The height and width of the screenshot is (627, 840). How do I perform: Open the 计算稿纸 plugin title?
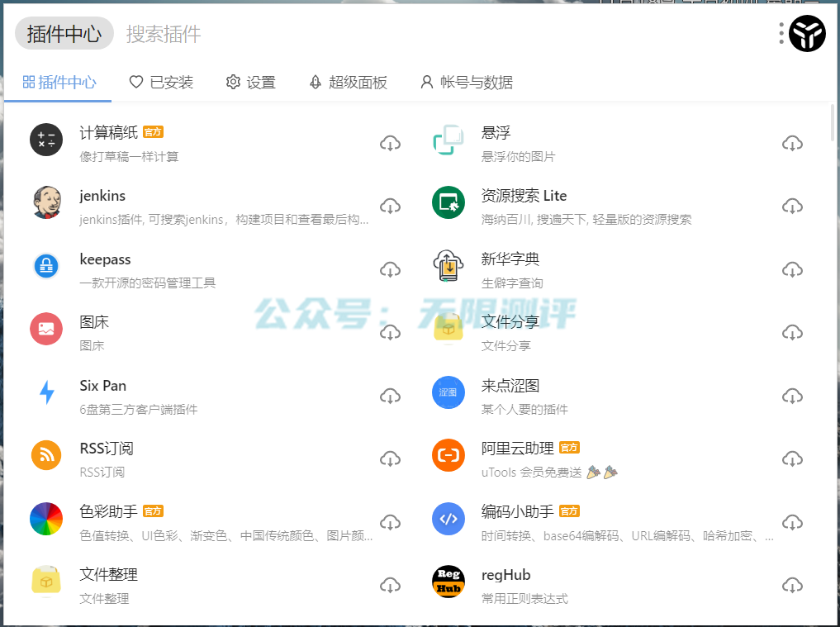click(x=109, y=132)
